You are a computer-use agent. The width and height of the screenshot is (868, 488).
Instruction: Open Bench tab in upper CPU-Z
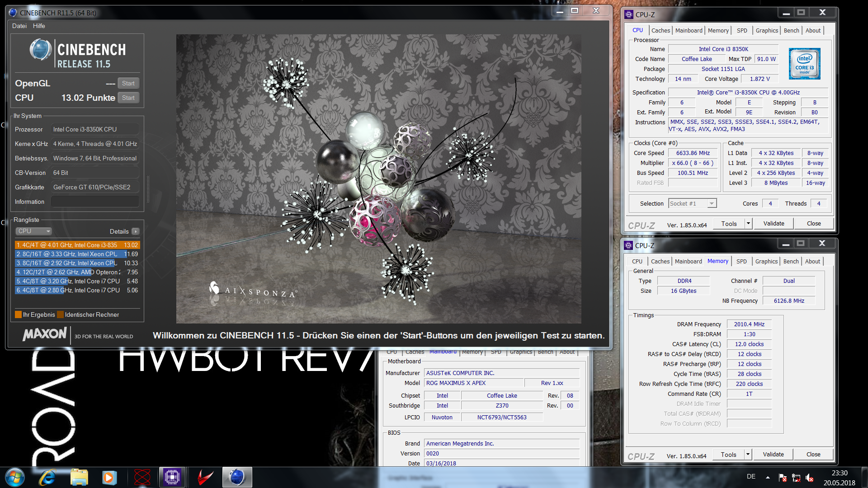coord(791,30)
